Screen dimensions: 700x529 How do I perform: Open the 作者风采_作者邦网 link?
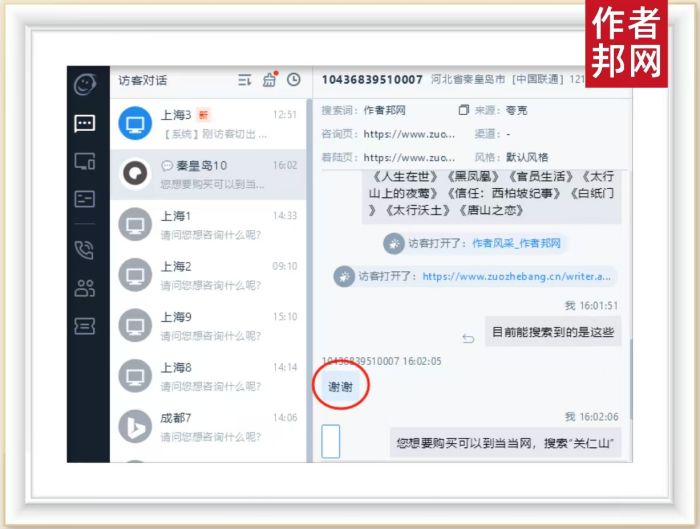click(516, 243)
